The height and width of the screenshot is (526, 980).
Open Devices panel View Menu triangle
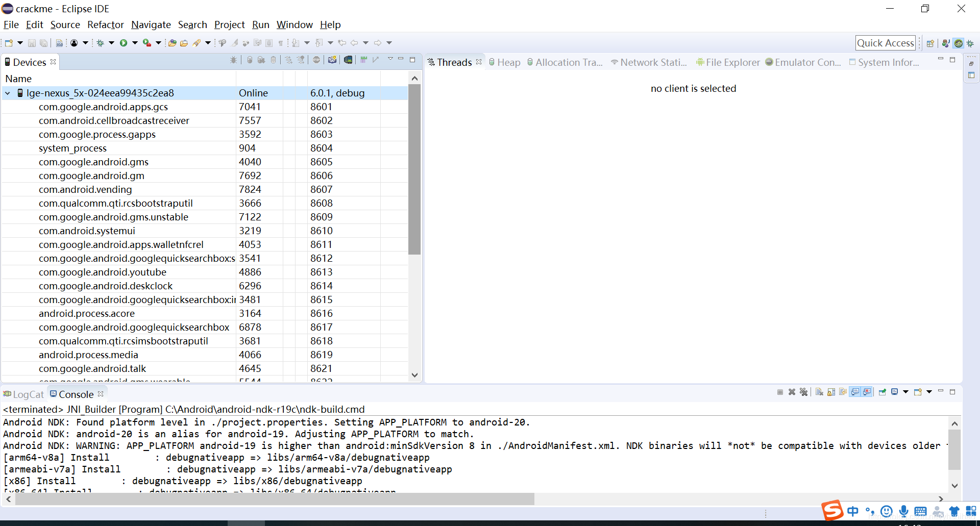click(390, 59)
